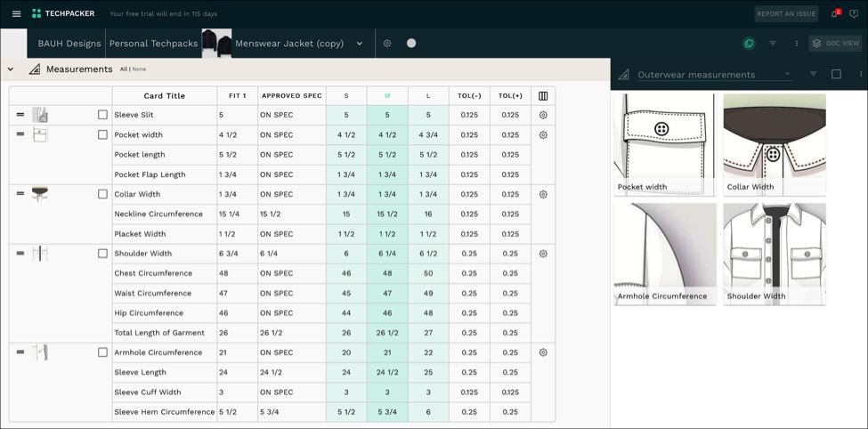
Task: Open the library panel filter icon
Action: [x=813, y=74]
